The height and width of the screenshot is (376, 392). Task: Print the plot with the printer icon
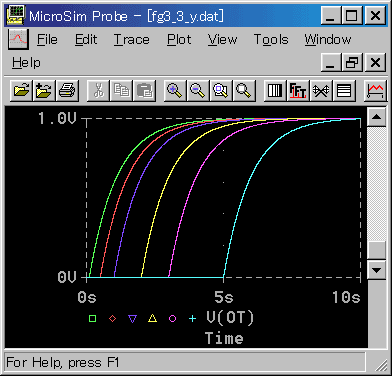(67, 90)
